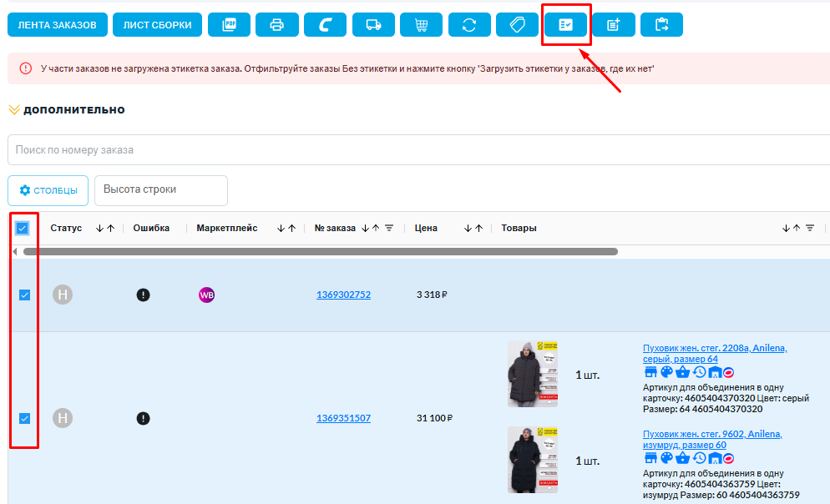The height and width of the screenshot is (504, 830).
Task: Expand the ДОПОЛНИТЕЛЬНО section
Action: tap(67, 109)
